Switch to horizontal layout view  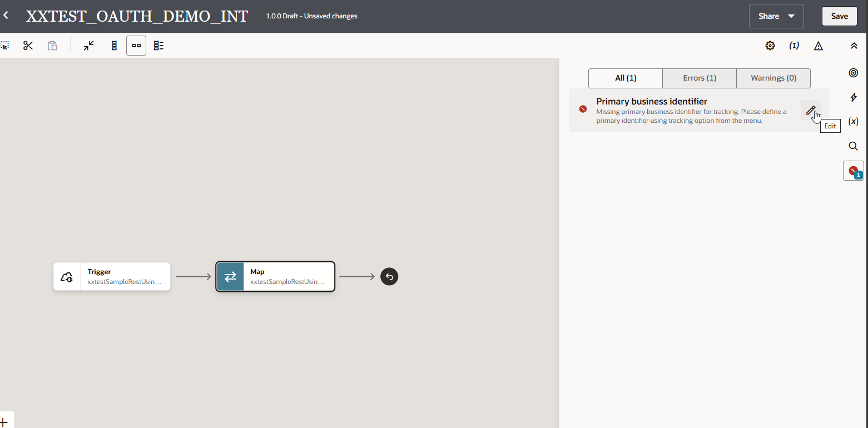[x=136, y=46]
